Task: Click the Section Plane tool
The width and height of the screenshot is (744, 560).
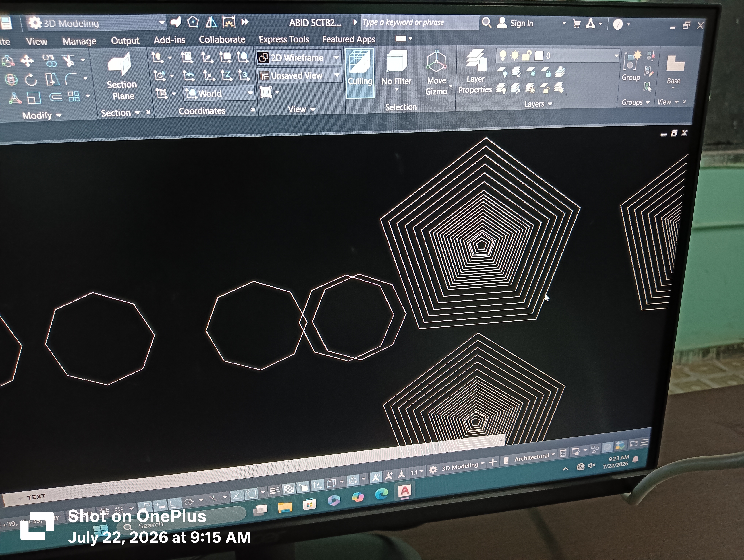Action: pyautogui.click(x=121, y=77)
